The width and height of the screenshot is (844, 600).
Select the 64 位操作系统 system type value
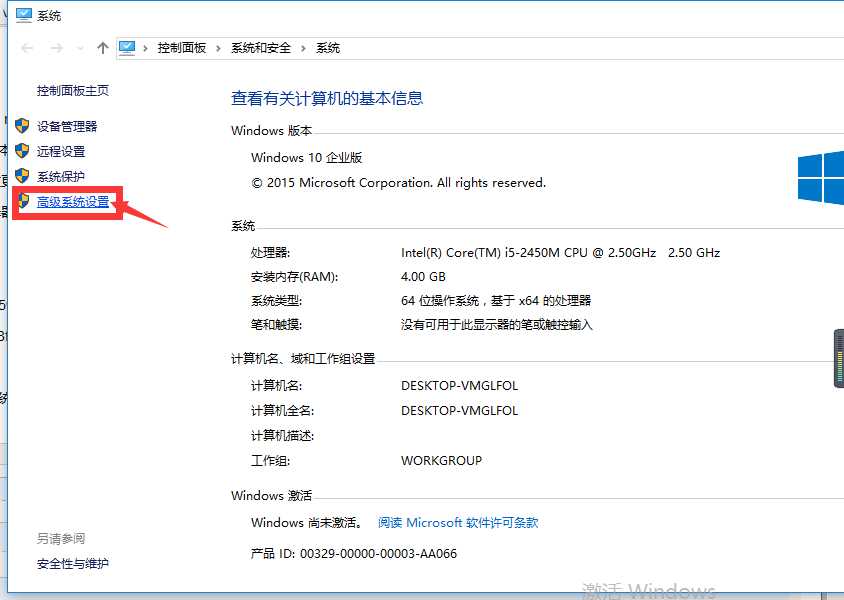click(496, 301)
